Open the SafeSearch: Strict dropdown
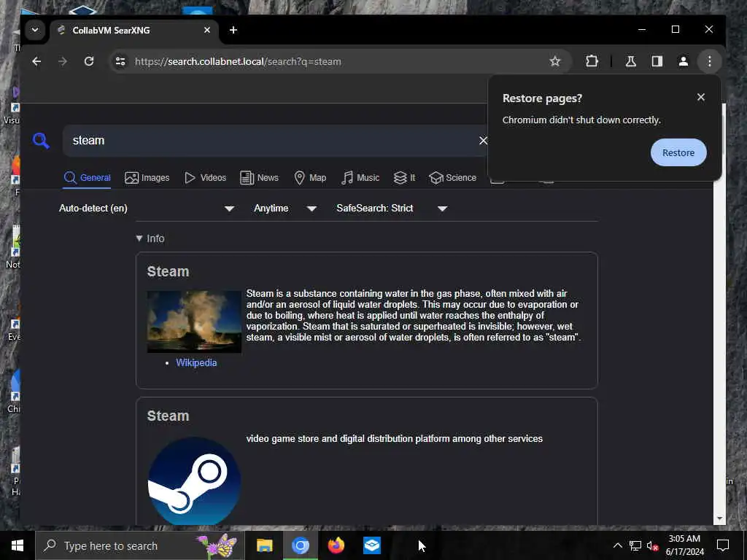 point(391,209)
